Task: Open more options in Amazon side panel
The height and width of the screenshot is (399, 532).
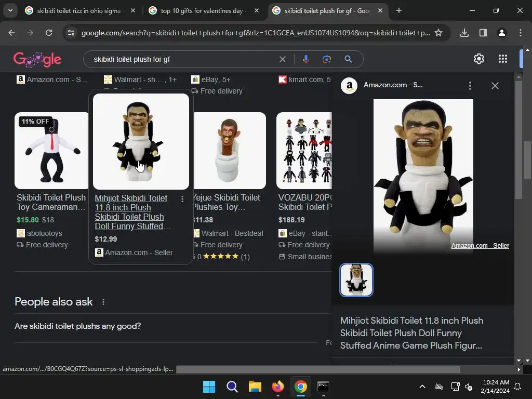Action: (x=470, y=86)
